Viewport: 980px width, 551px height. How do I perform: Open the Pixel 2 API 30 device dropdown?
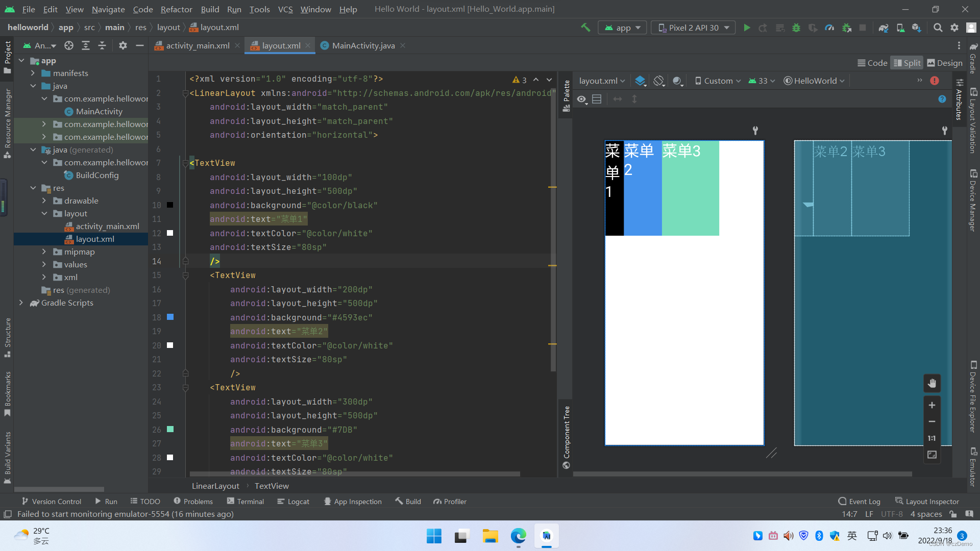click(693, 28)
